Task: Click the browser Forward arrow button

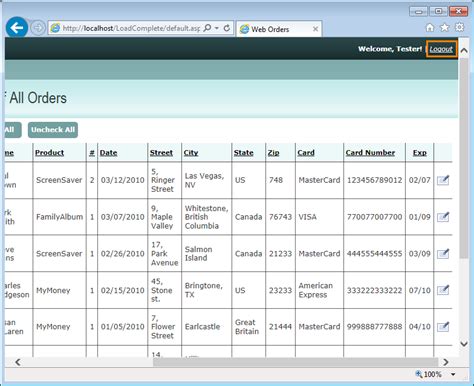Action: 38,28
